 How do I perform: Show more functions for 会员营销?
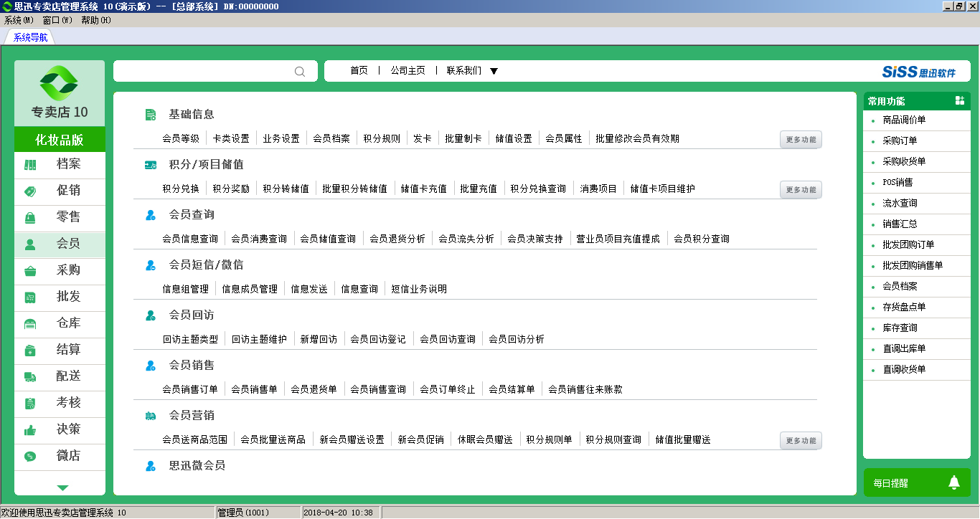coord(801,441)
